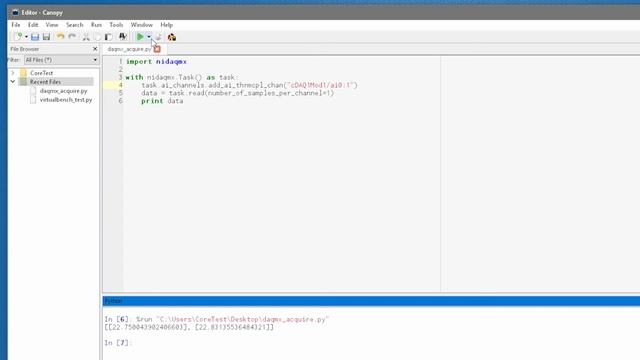Click the 'data = task.read' code line

pos(238,93)
